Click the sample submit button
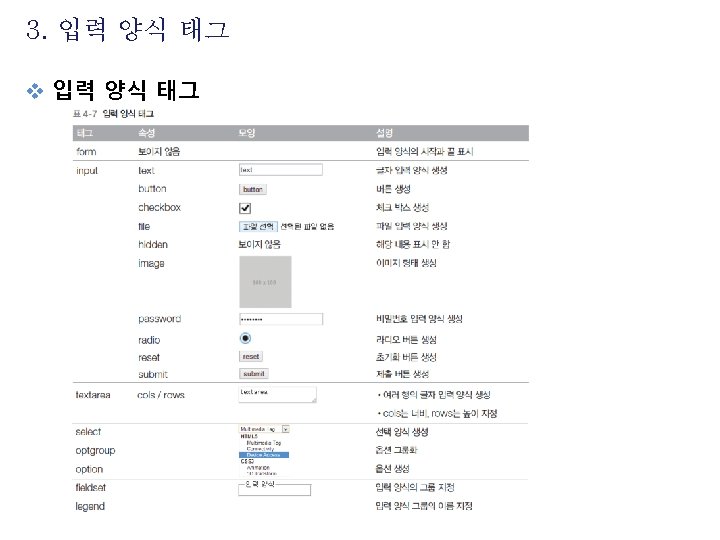 [253, 374]
